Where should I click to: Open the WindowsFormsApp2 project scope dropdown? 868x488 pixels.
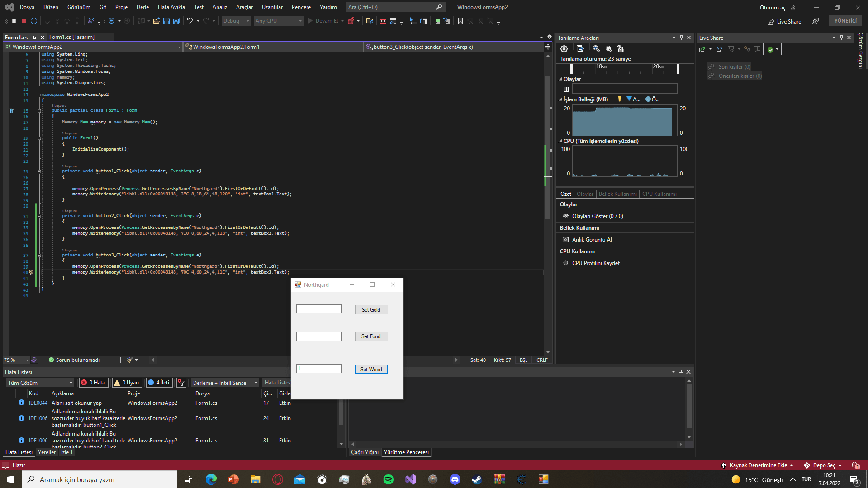click(x=93, y=47)
